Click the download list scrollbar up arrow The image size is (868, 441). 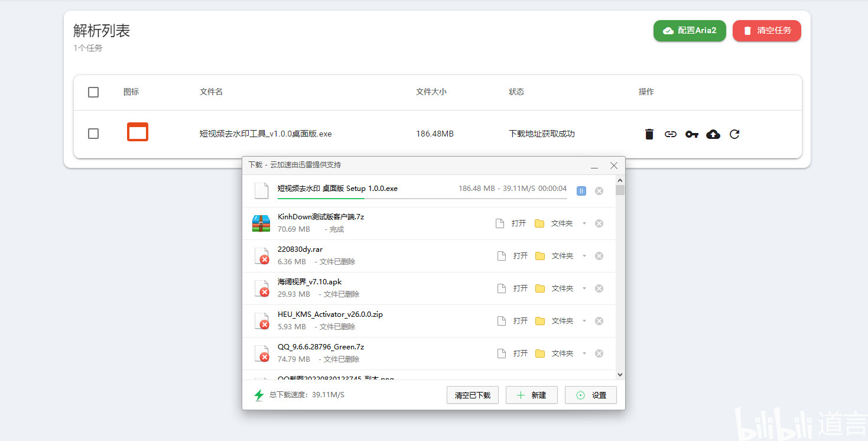(x=620, y=180)
